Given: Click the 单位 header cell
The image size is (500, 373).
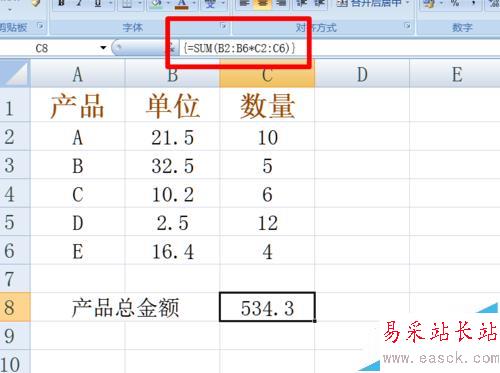Looking at the screenshot, I should pyautogui.click(x=172, y=105).
